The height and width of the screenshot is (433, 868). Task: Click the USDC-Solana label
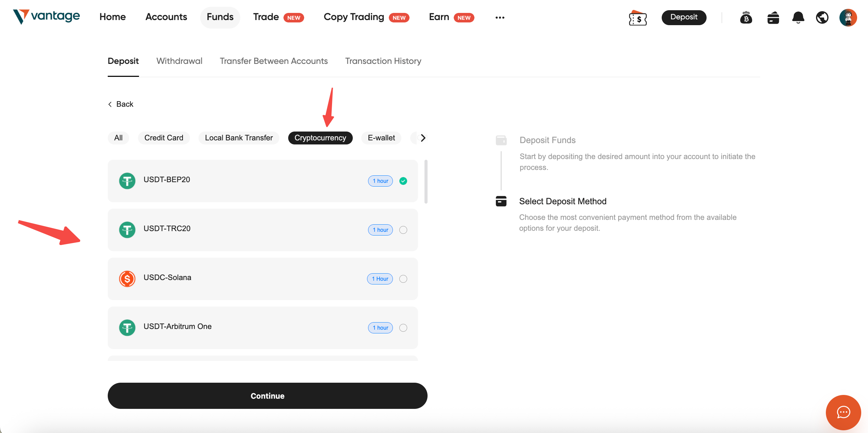(167, 277)
